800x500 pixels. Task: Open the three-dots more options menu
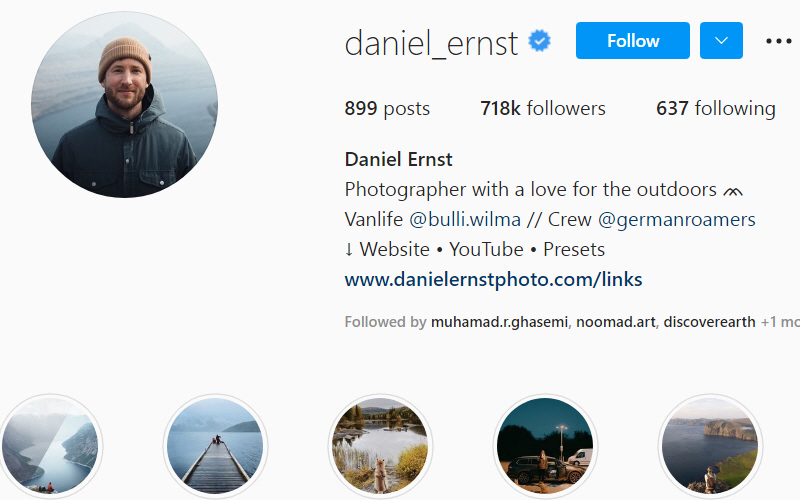tap(779, 41)
